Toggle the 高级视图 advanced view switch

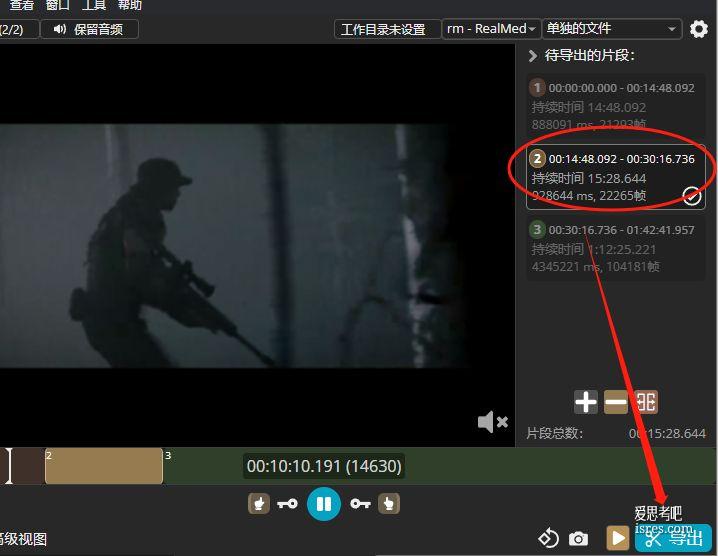coord(23,539)
